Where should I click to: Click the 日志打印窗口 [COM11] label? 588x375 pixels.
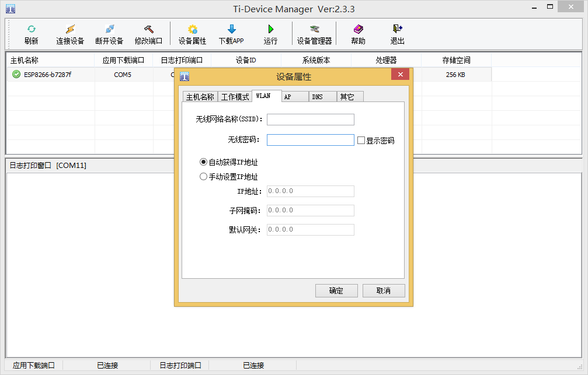48,165
